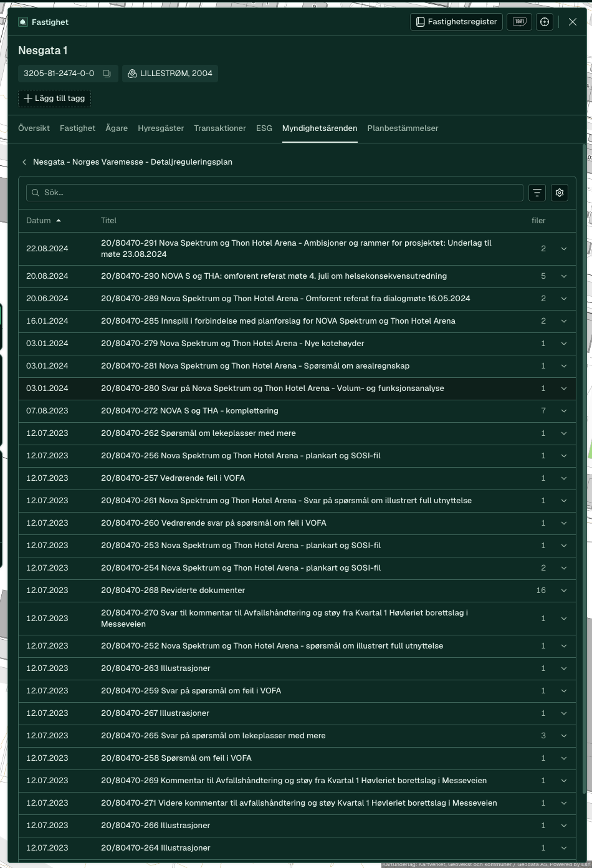Click Lägg till tagg button

pos(54,99)
